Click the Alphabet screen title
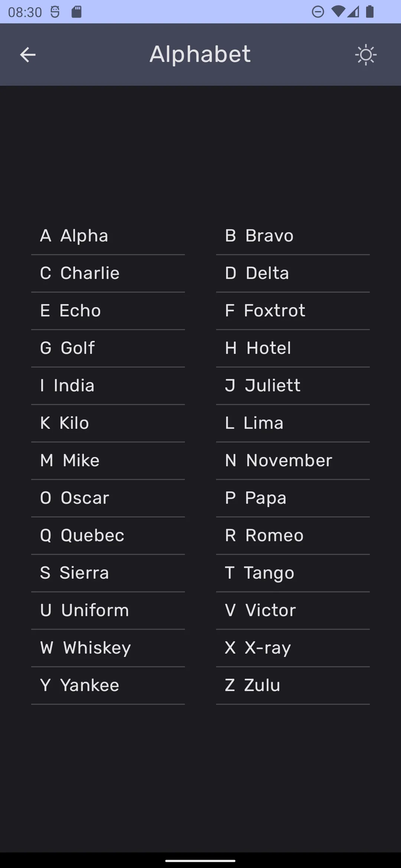Screen dimensions: 401x868 point(200,55)
